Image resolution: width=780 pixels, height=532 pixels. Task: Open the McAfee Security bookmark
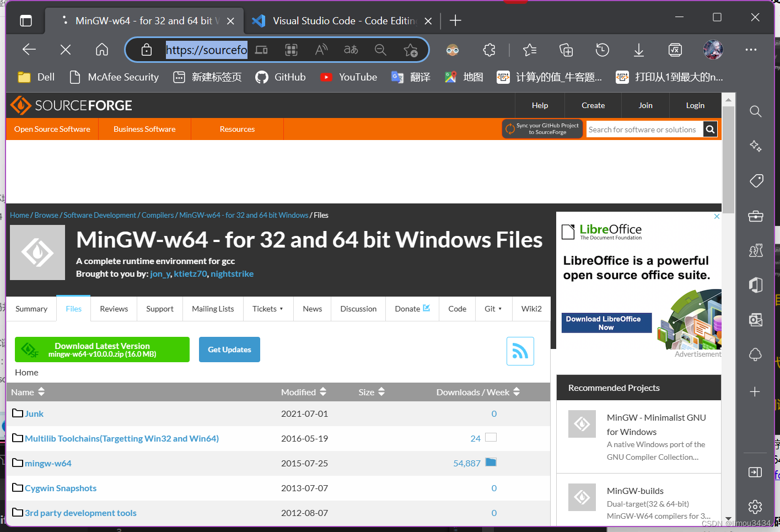[114, 77]
